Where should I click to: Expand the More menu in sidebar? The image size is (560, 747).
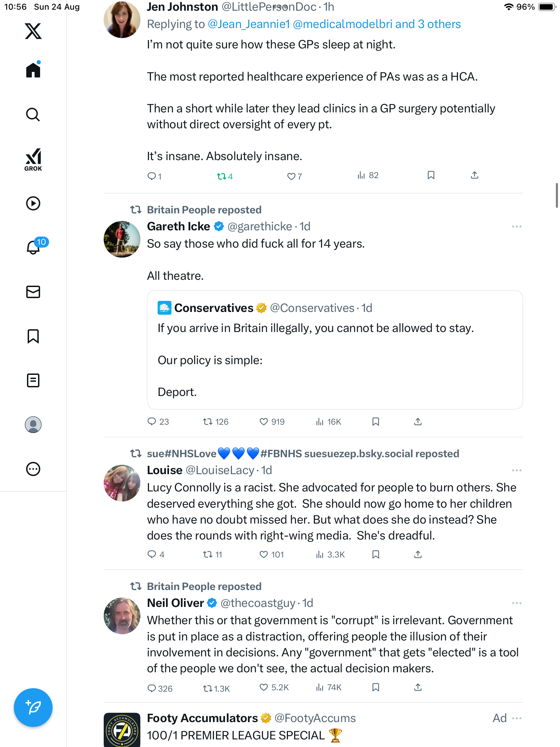point(33,469)
